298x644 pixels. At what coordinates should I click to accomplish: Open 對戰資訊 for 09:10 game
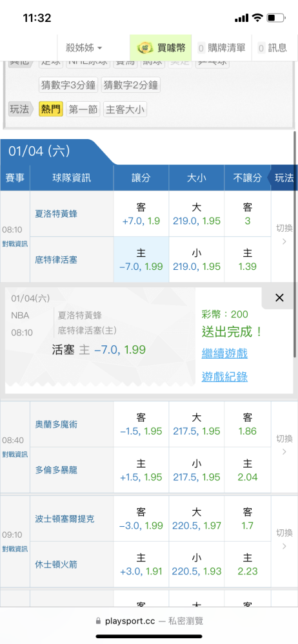[x=15, y=549]
